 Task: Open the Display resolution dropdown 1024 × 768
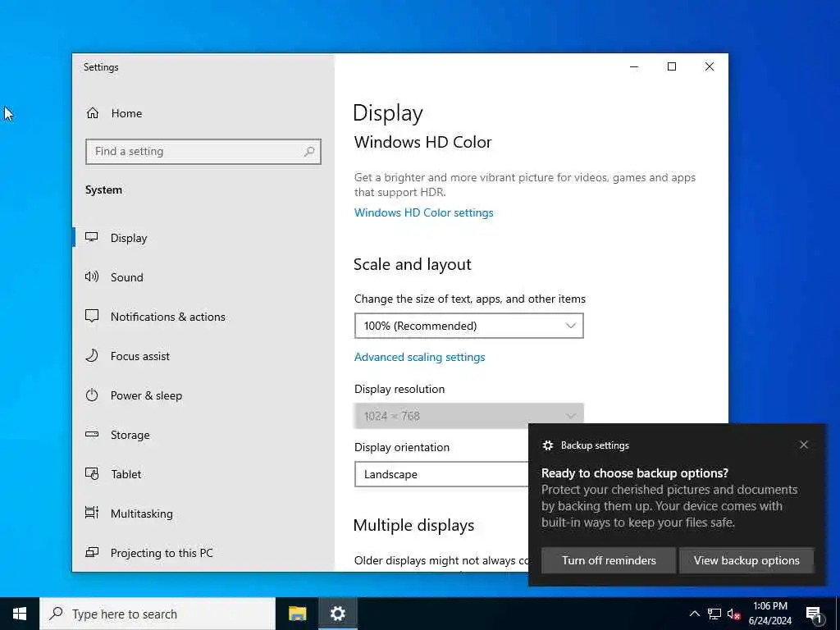[x=468, y=416]
